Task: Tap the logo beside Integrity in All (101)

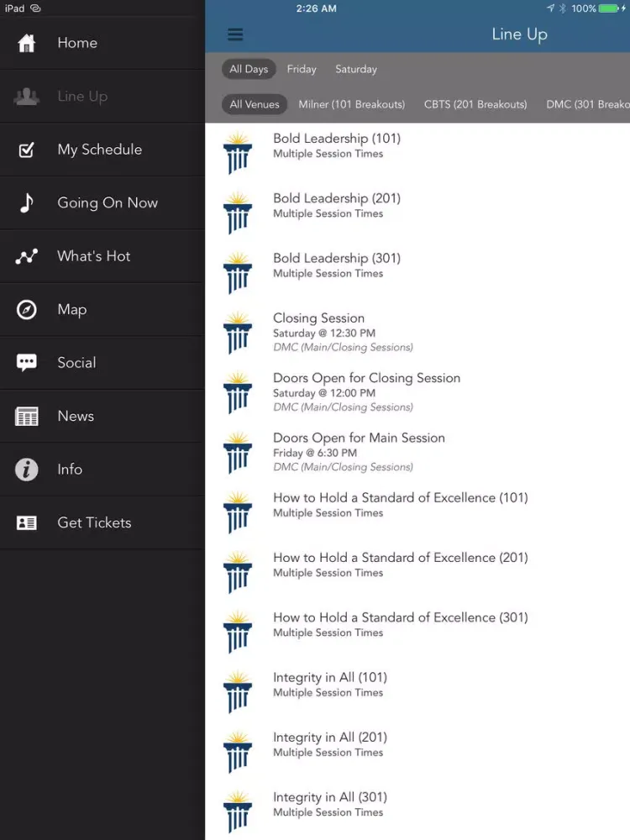Action: (x=238, y=693)
